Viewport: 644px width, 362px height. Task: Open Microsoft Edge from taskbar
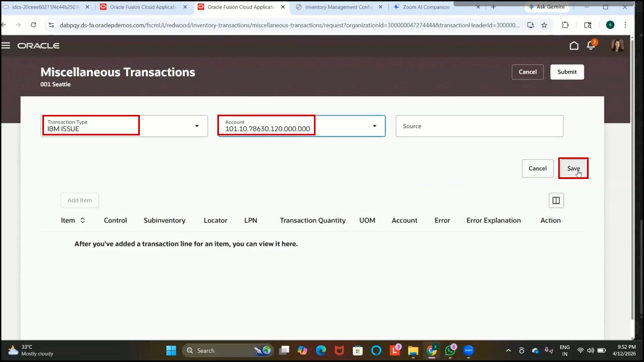click(x=321, y=351)
